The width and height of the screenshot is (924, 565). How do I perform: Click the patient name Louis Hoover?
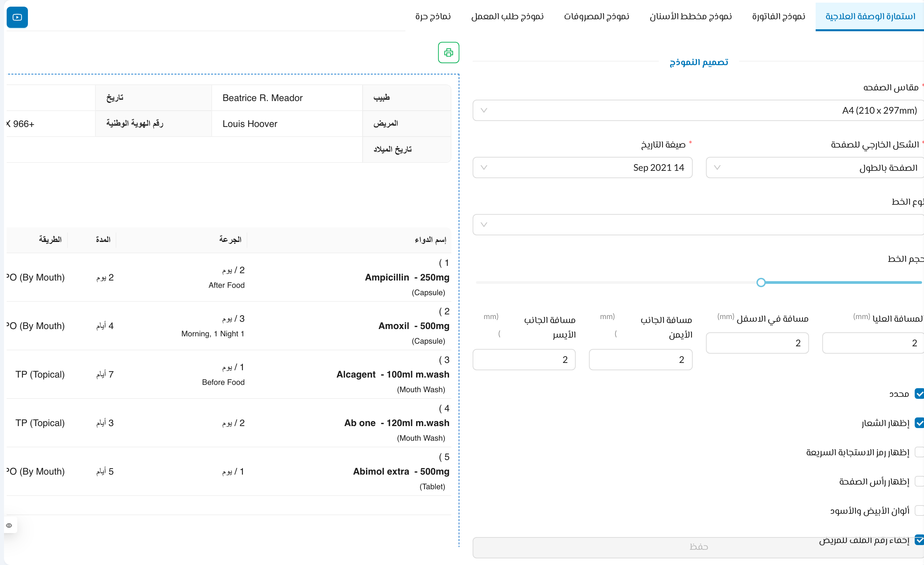pos(250,124)
